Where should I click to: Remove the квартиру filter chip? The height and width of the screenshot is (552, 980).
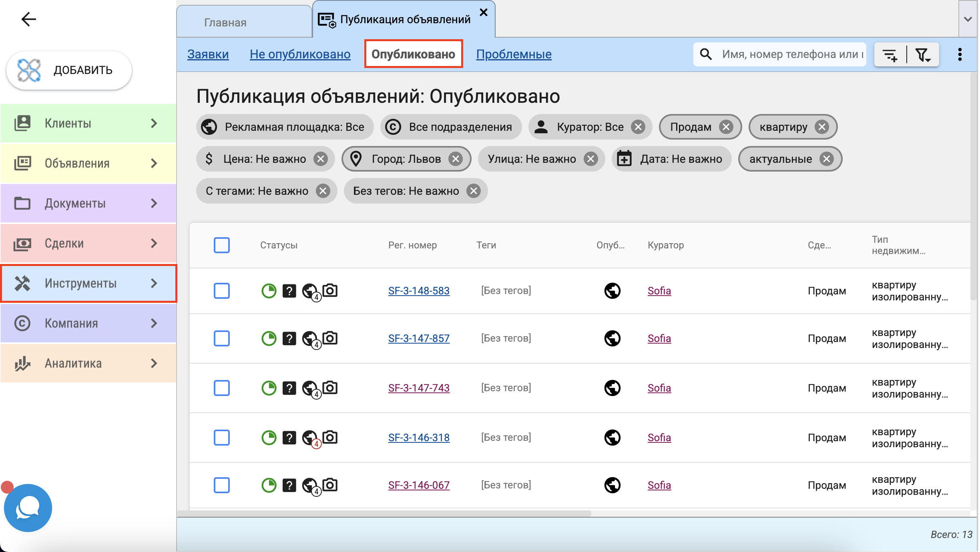[822, 127]
